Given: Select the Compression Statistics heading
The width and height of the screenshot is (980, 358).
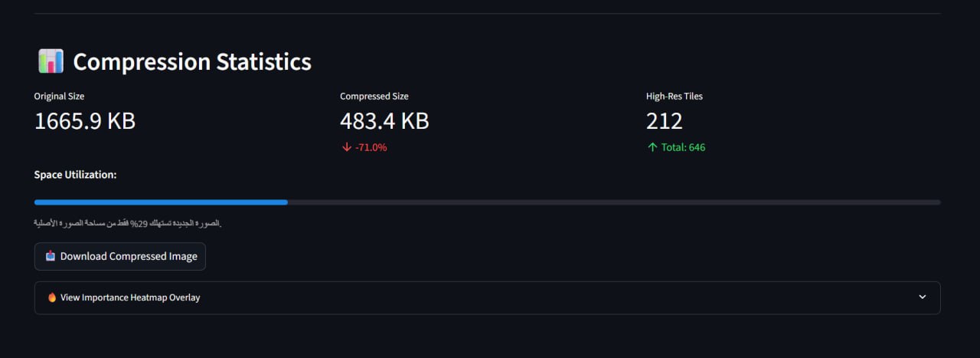Looking at the screenshot, I should tap(192, 62).
